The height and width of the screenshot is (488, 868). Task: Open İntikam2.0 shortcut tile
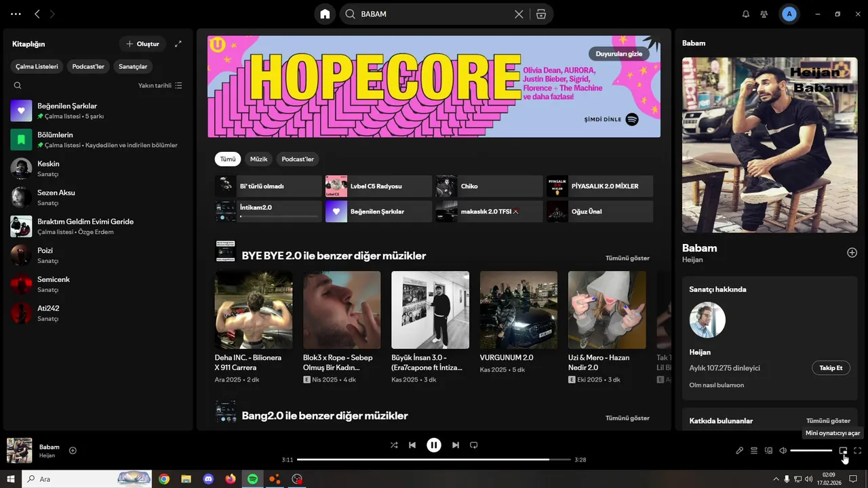[x=269, y=211]
